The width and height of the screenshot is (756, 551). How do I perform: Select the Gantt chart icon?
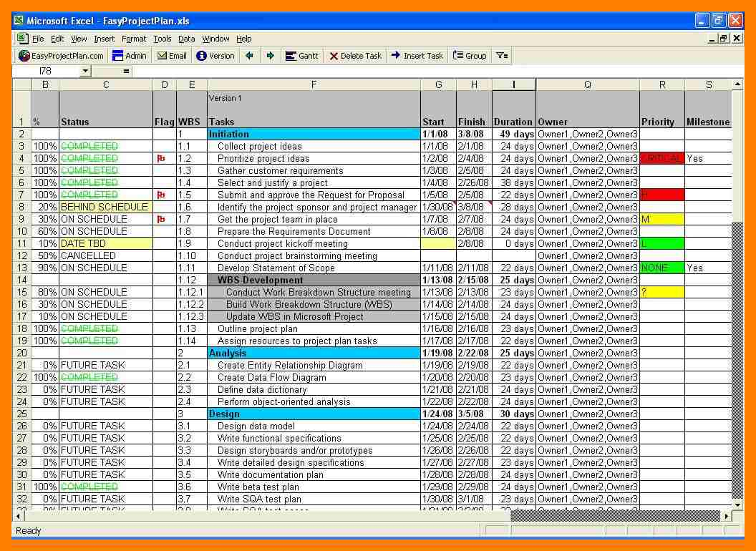click(291, 55)
